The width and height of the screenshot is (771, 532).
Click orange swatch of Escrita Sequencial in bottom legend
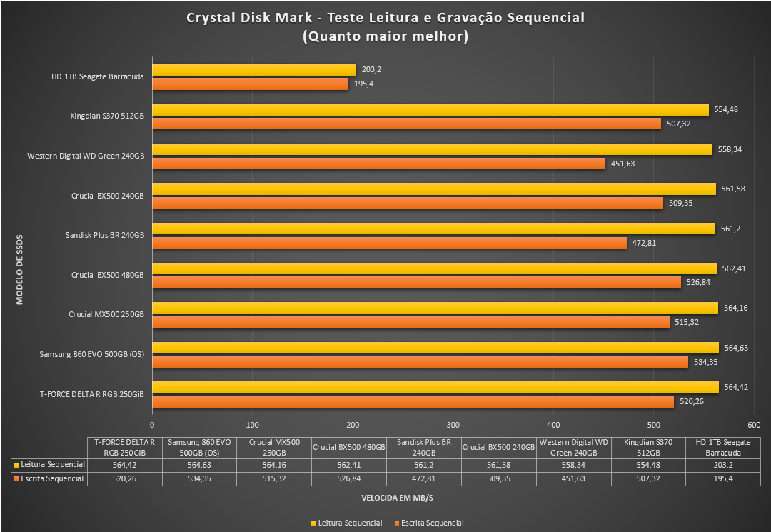pos(397,523)
